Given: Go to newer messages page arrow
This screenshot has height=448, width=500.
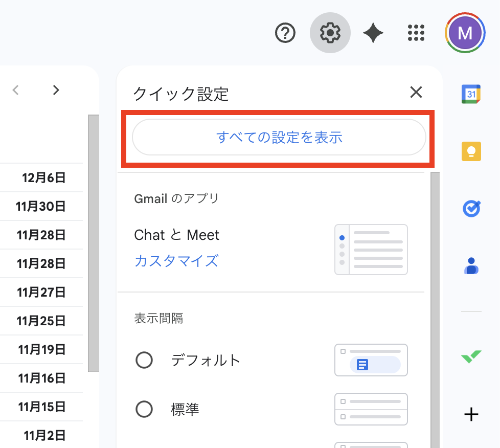Looking at the screenshot, I should [16, 91].
